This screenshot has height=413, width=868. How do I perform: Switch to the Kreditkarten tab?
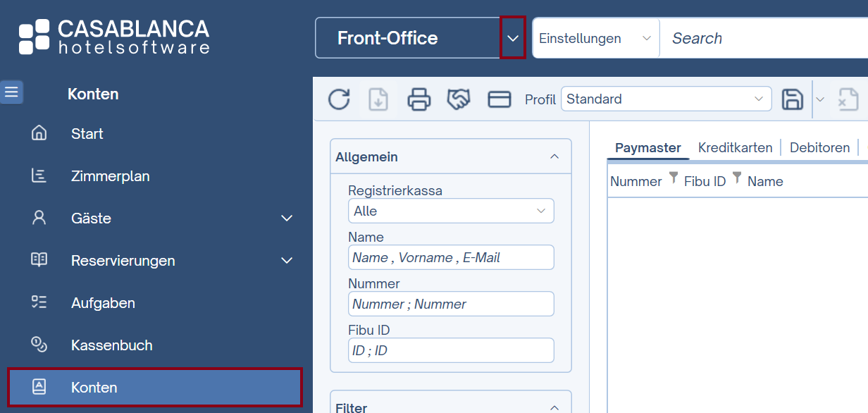pyautogui.click(x=735, y=147)
